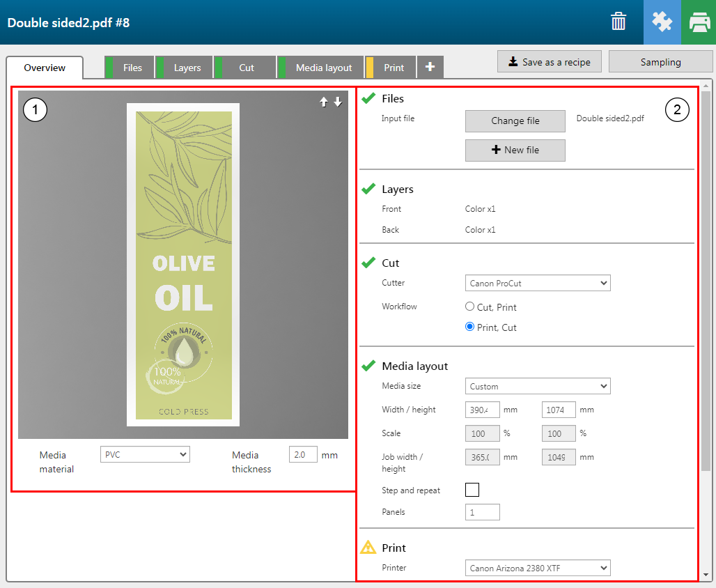Click the green printer icon
The height and width of the screenshot is (588, 716).
(699, 22)
